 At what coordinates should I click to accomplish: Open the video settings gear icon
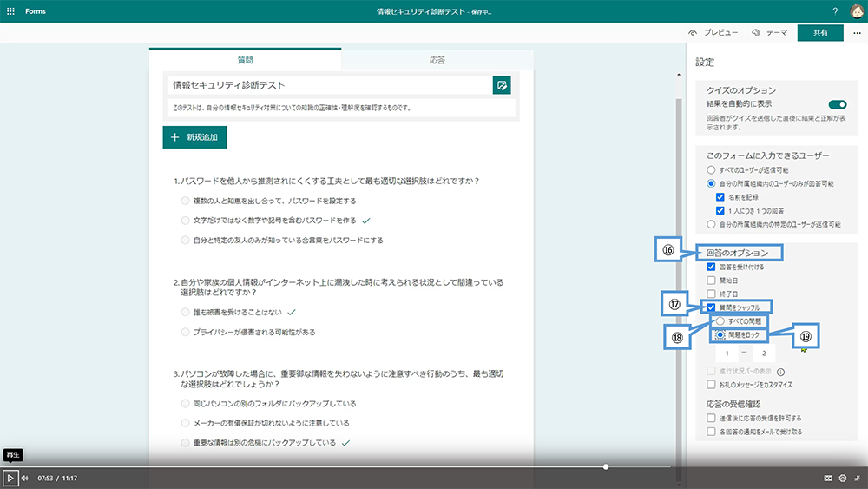pyautogui.click(x=843, y=478)
